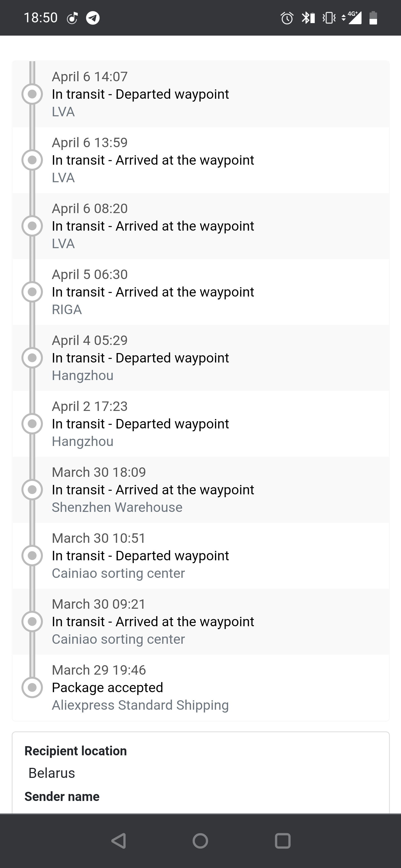Tap the alarm clock status icon
Viewport: 401px width, 868px height.
(x=287, y=18)
